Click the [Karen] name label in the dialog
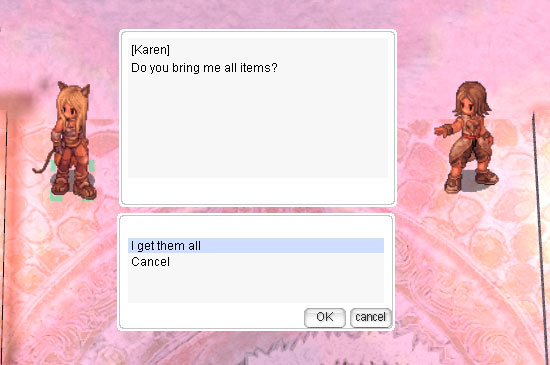This screenshot has height=365, width=550. (150, 49)
